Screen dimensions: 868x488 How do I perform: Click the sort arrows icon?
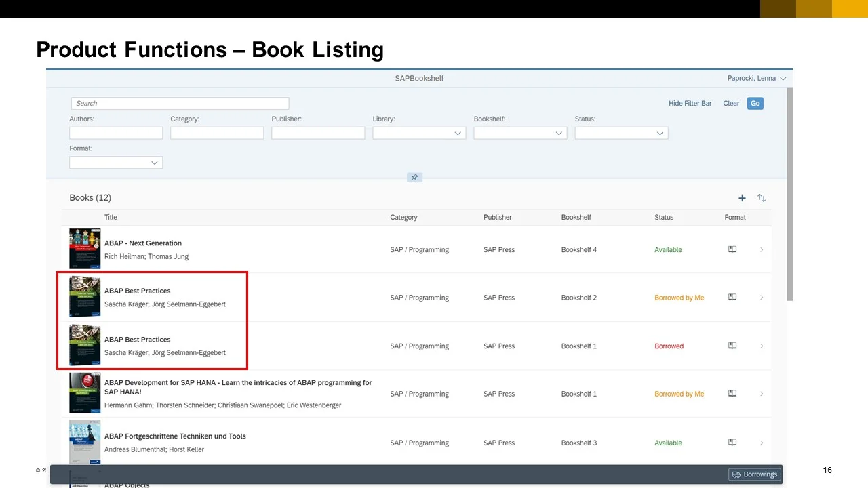[762, 198]
